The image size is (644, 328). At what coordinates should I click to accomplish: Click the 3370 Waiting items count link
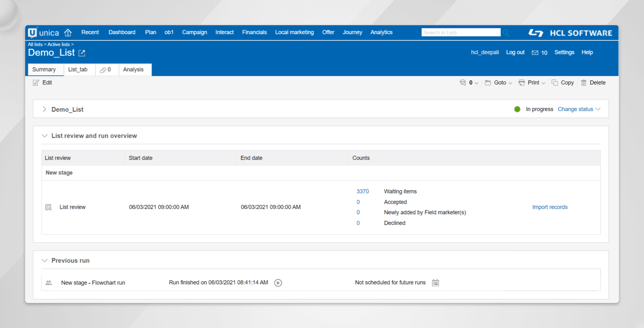363,191
